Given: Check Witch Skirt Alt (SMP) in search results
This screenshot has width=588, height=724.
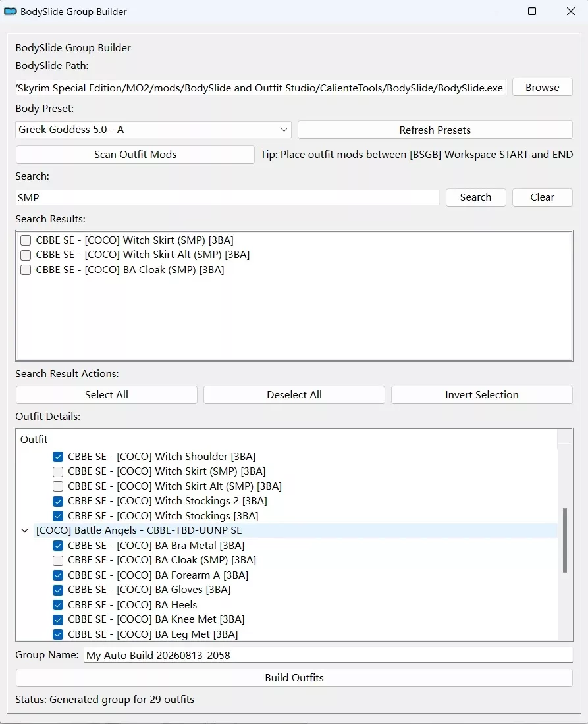Looking at the screenshot, I should [26, 255].
